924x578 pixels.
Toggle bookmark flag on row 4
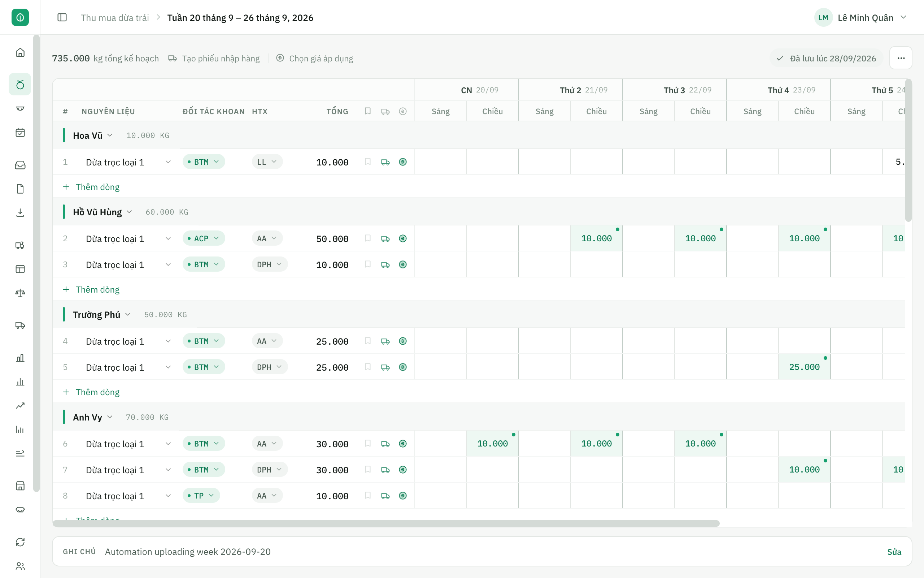tap(368, 341)
